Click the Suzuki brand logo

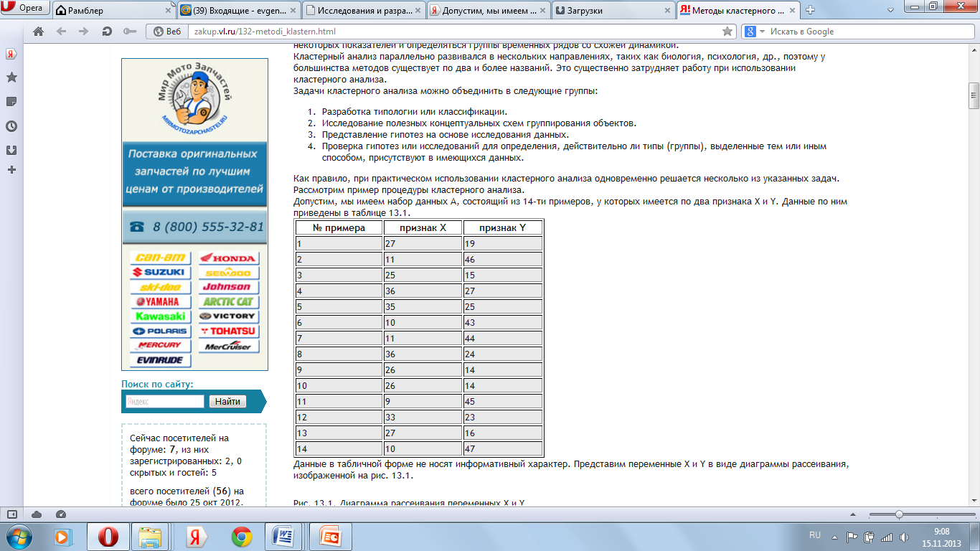click(x=161, y=273)
